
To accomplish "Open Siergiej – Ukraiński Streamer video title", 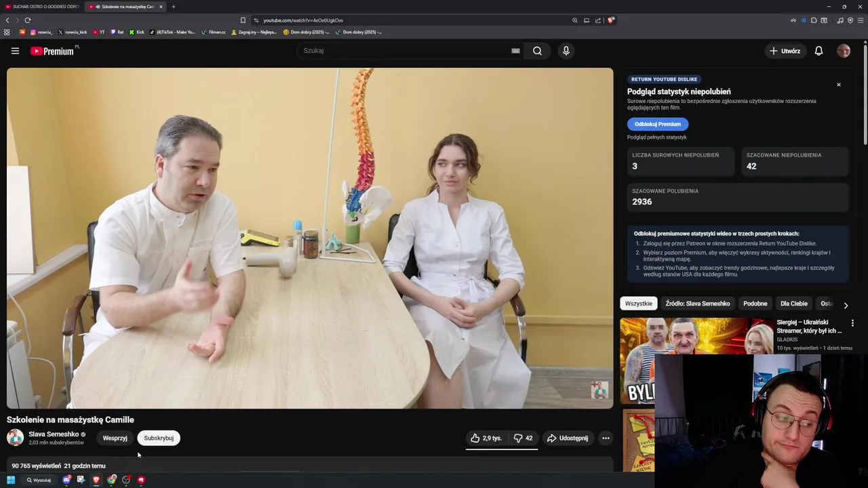I will (809, 326).
